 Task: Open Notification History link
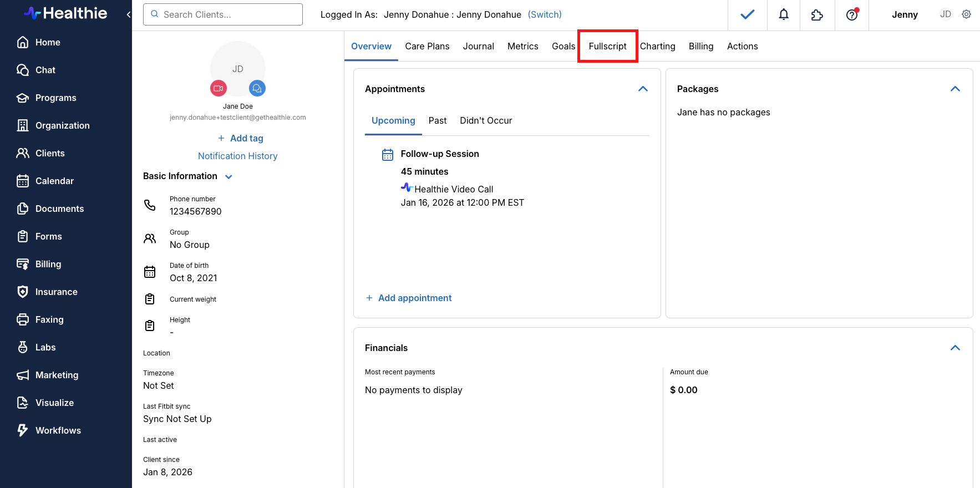coord(238,156)
